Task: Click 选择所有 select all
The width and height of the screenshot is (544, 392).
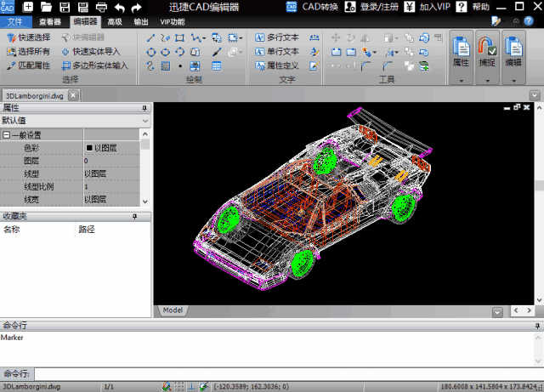Action: [x=29, y=52]
